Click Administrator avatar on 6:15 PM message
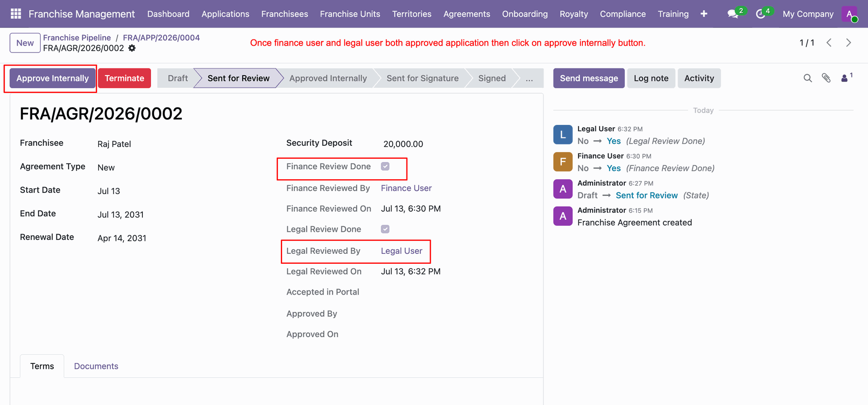Screen dimensions: 868x405 563,216
